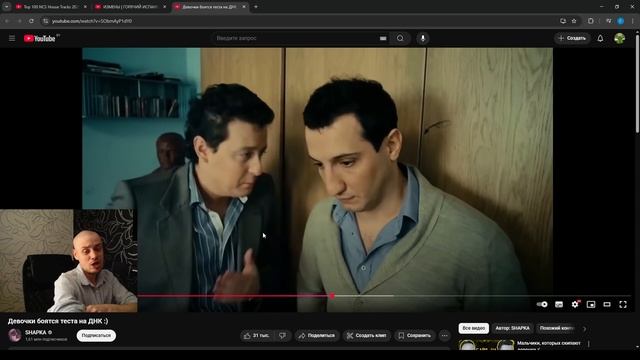
Task: Bookmark this page with star icon
Action: [x=574, y=21]
